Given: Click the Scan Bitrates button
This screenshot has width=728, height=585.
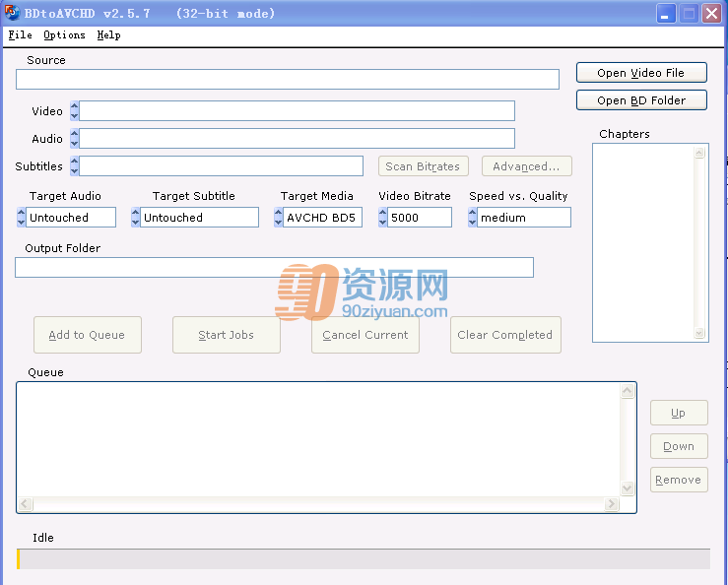Looking at the screenshot, I should coord(423,166).
